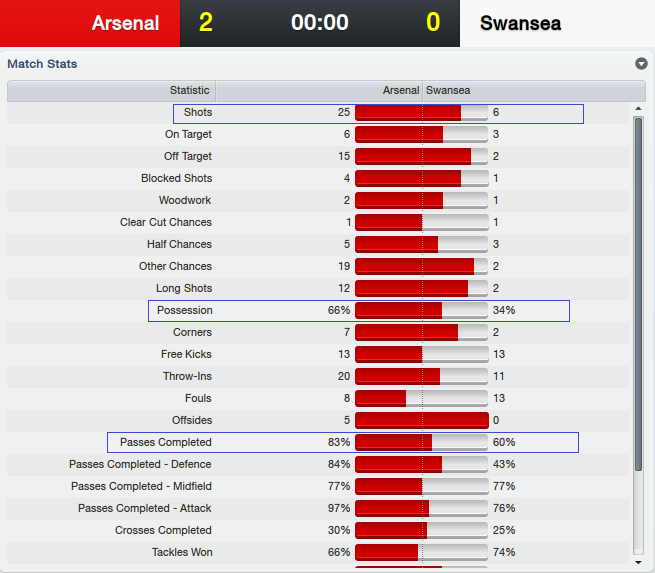The width and height of the screenshot is (655, 573).
Task: Click the scrollbar down arrow
Action: (x=638, y=562)
